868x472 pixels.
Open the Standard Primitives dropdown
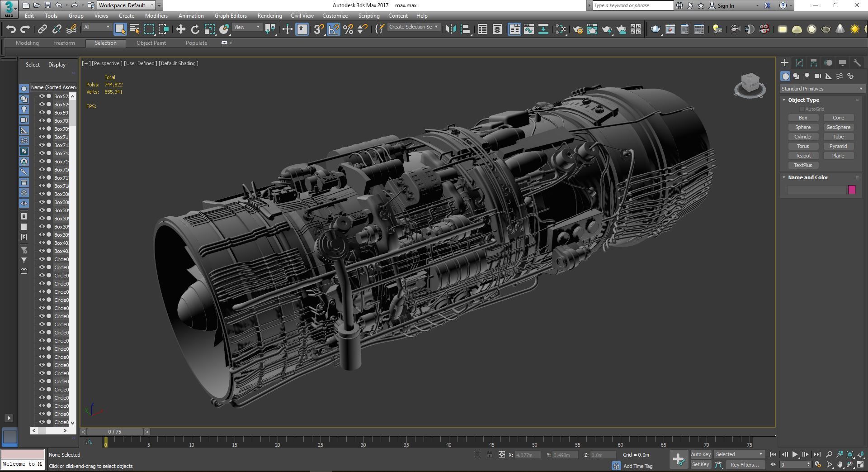(x=822, y=89)
